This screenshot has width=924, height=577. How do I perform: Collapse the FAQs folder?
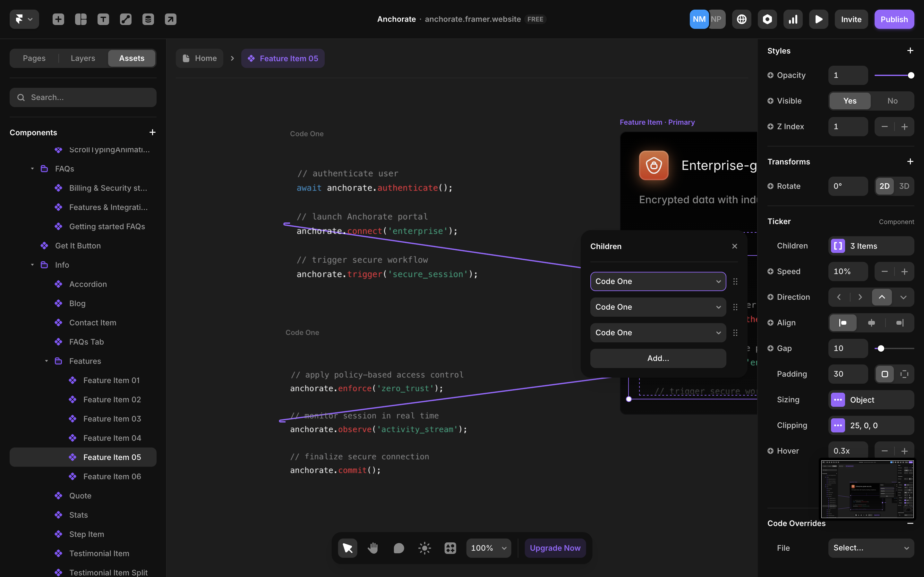(x=32, y=169)
